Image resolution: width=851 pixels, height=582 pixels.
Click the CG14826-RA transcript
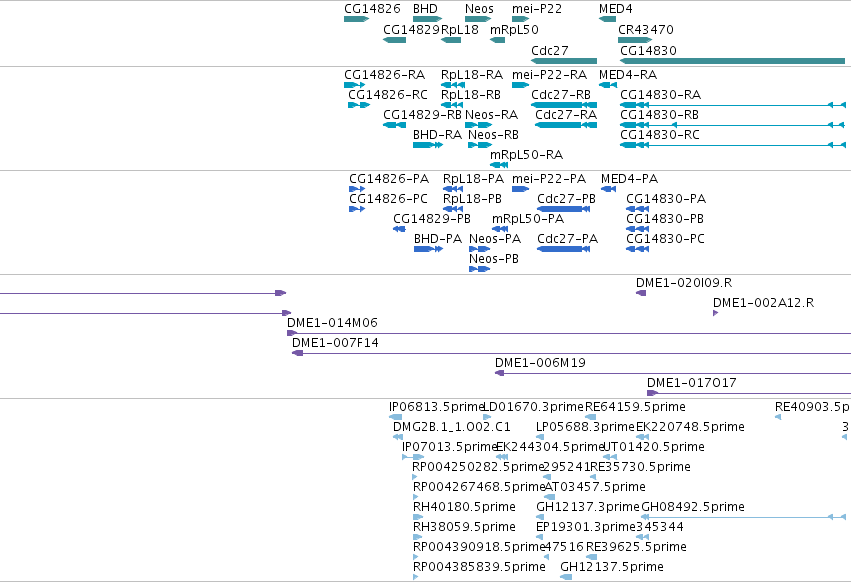coord(354,85)
